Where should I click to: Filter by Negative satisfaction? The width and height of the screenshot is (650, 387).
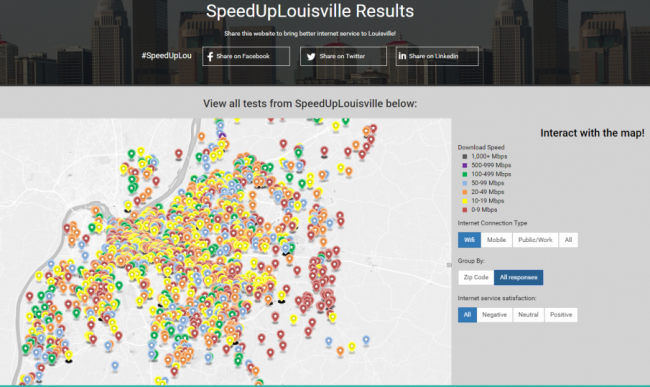[494, 314]
